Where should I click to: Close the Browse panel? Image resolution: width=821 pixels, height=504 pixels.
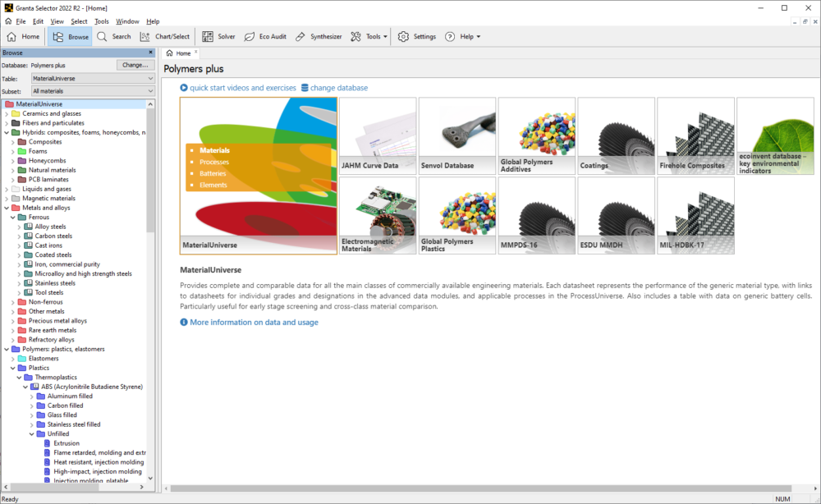coord(151,53)
